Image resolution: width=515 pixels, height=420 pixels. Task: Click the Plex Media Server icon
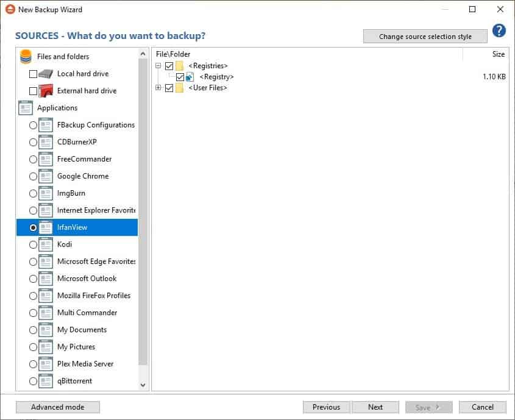click(x=46, y=364)
